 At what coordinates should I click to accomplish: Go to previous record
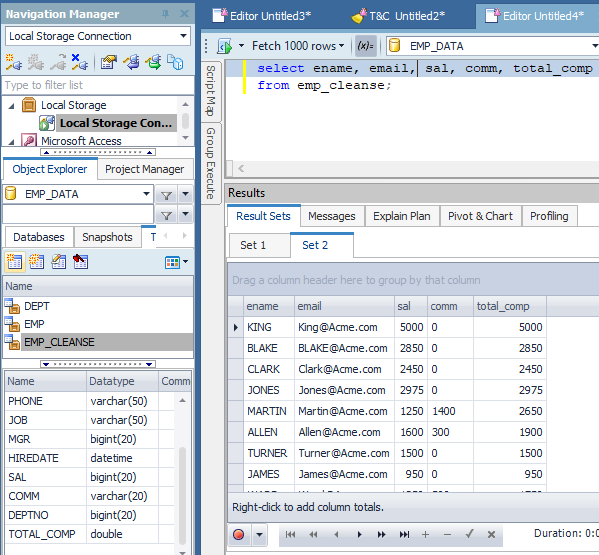click(336, 534)
